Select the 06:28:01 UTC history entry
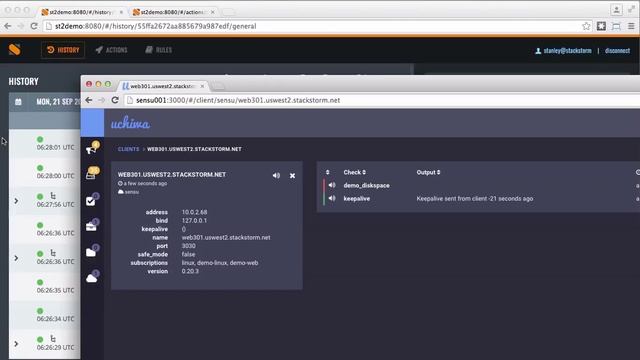This screenshot has width=640, height=360. [x=45, y=144]
